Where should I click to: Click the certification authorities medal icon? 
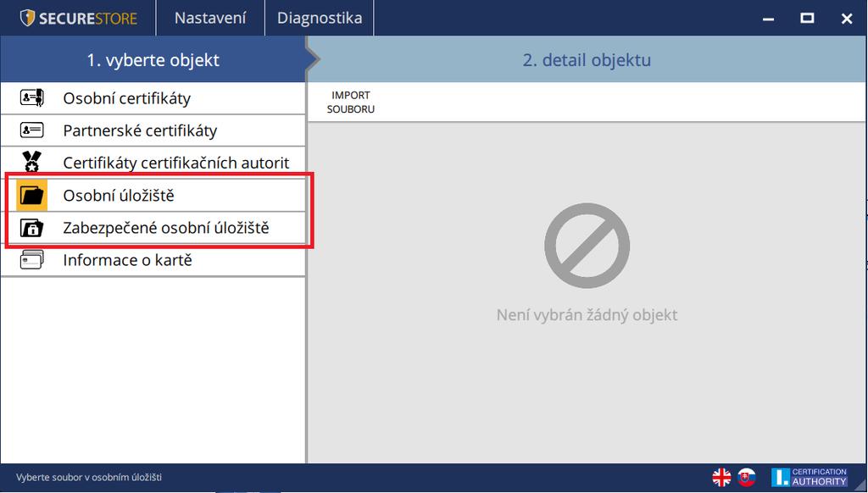click(x=31, y=162)
